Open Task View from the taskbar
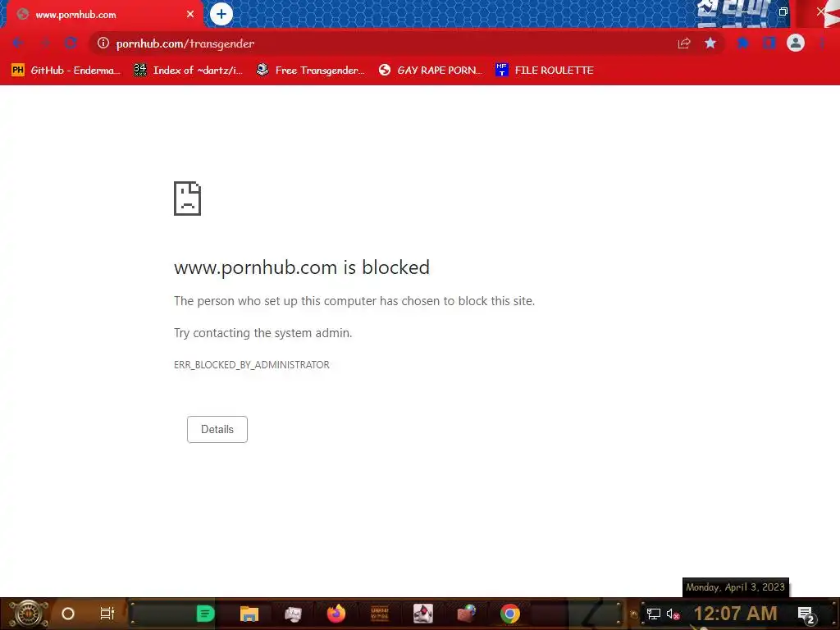 click(x=107, y=614)
